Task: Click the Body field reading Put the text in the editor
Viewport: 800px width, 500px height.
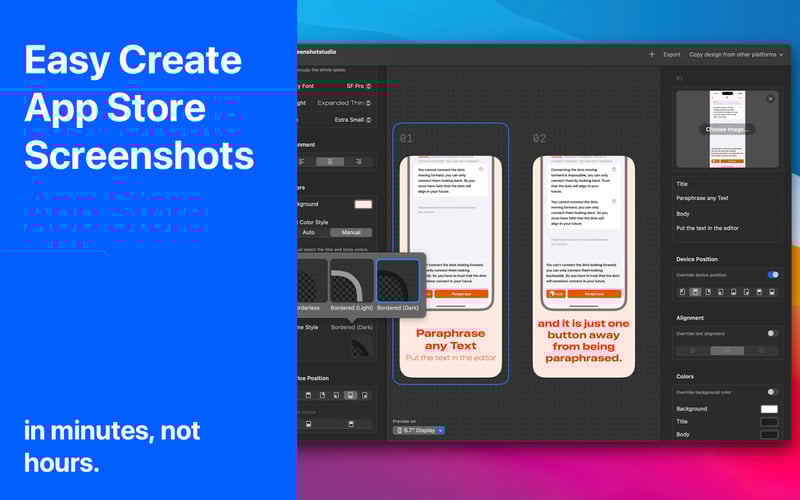Action: (x=727, y=228)
